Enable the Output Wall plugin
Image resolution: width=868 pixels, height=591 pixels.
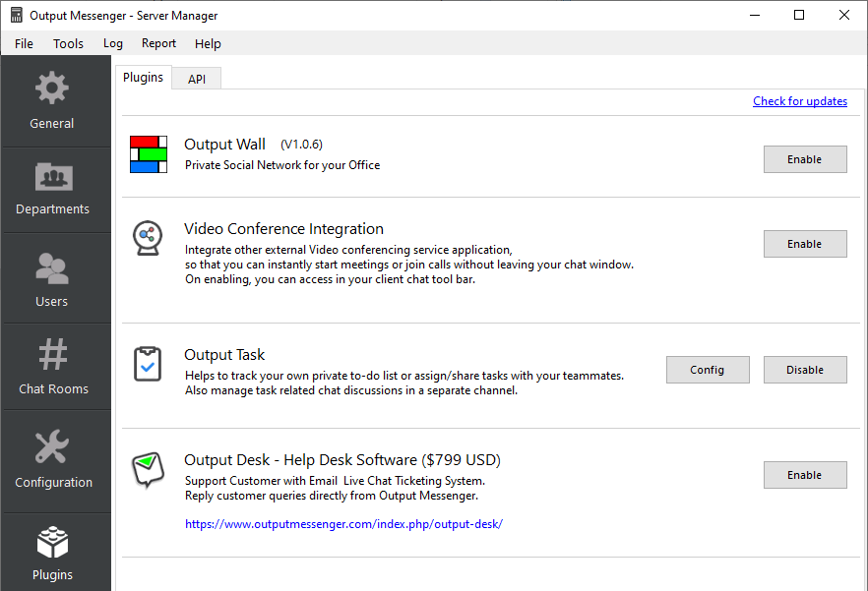(805, 159)
